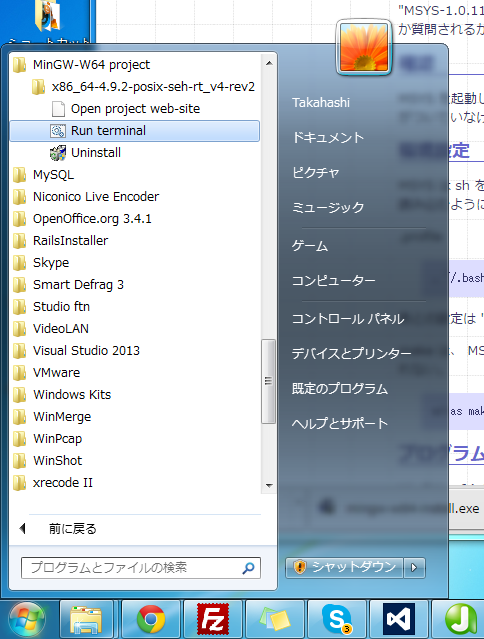Open Skype from the taskbar

pyautogui.click(x=337, y=619)
